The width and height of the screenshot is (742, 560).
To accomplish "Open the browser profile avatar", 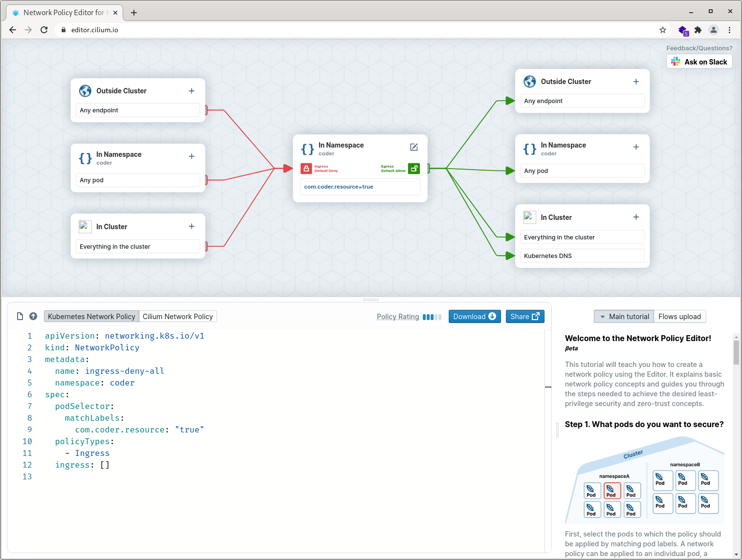I will 714,30.
